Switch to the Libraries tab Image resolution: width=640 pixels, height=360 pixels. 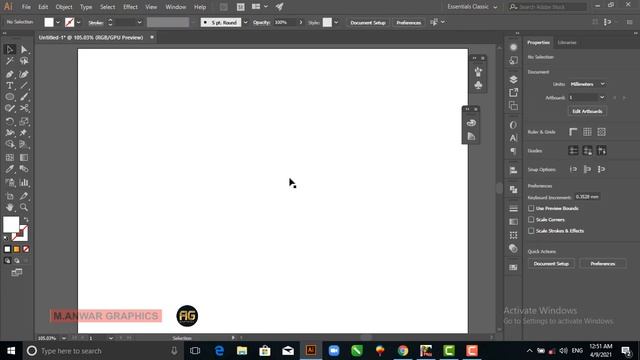tap(567, 42)
